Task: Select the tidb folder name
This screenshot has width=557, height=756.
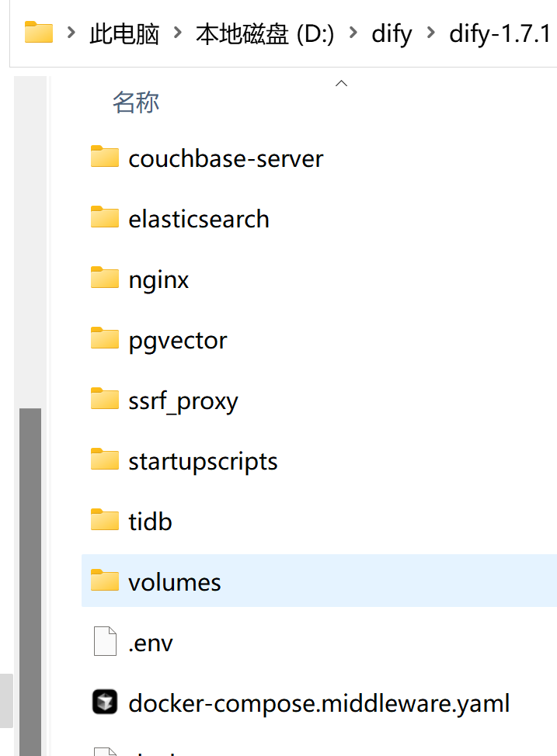Action: coord(150,522)
